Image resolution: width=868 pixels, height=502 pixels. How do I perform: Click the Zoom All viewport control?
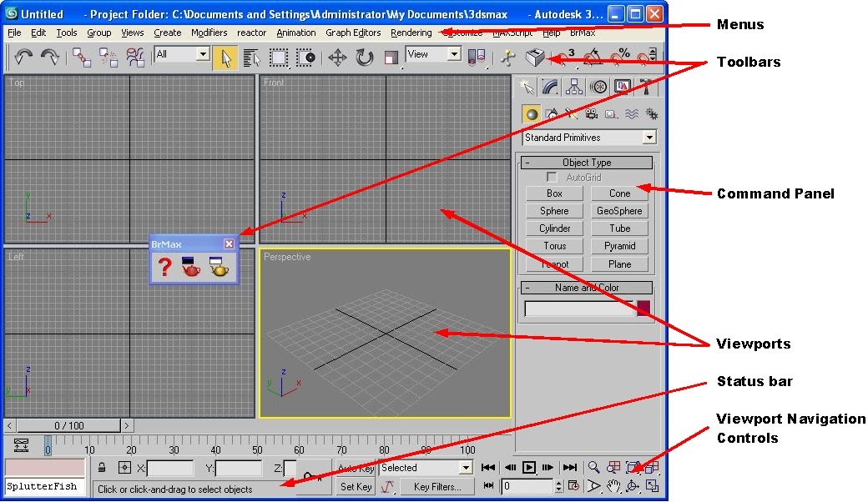(x=613, y=468)
